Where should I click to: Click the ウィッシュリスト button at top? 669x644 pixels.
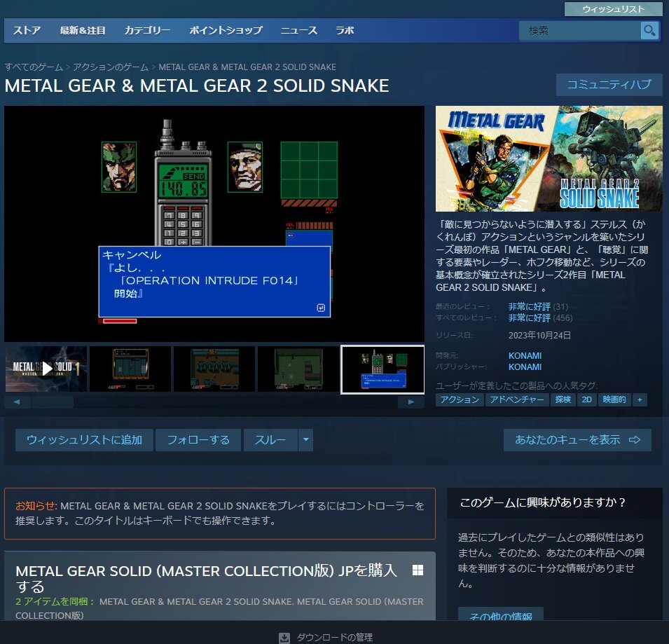pyautogui.click(x=613, y=9)
